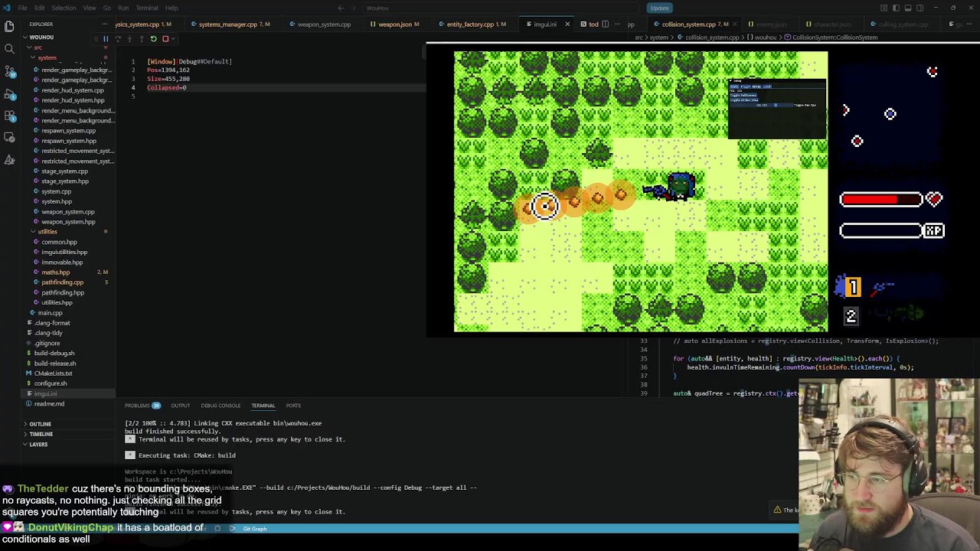Open the Run and Debug view
The height and width of the screenshot is (551, 980).
pos(9,93)
